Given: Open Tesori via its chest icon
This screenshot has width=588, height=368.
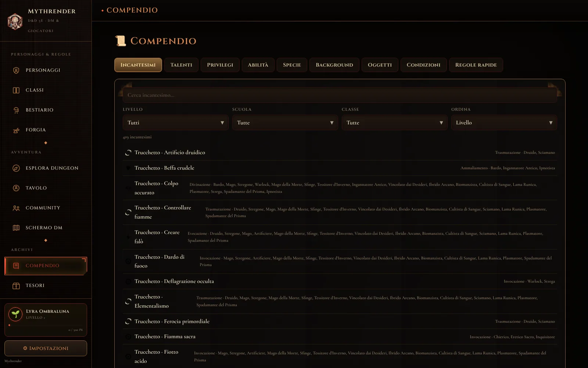Looking at the screenshot, I should (x=16, y=286).
